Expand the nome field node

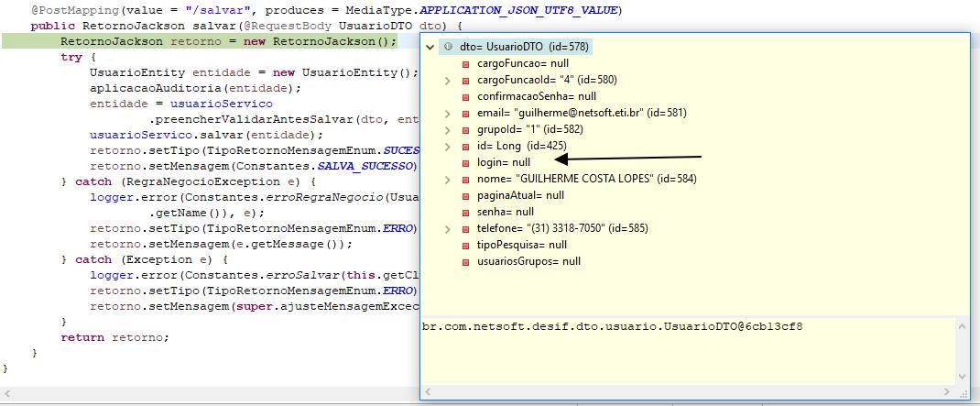(x=447, y=179)
